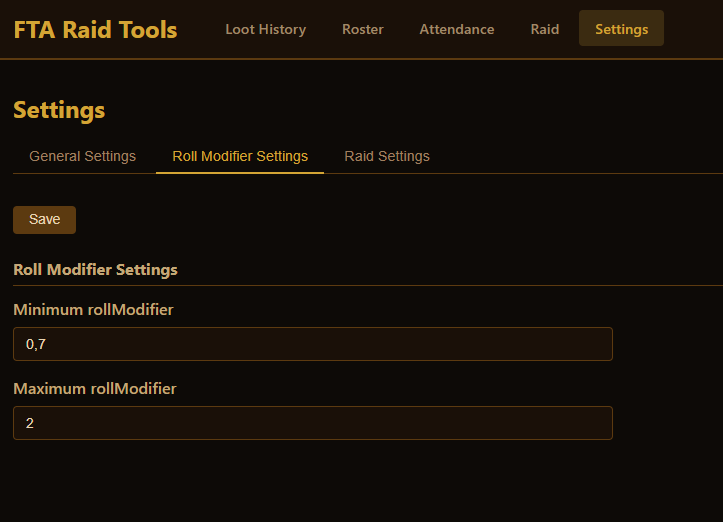
Task: Switch to the General Settings tab
Action: point(83,156)
